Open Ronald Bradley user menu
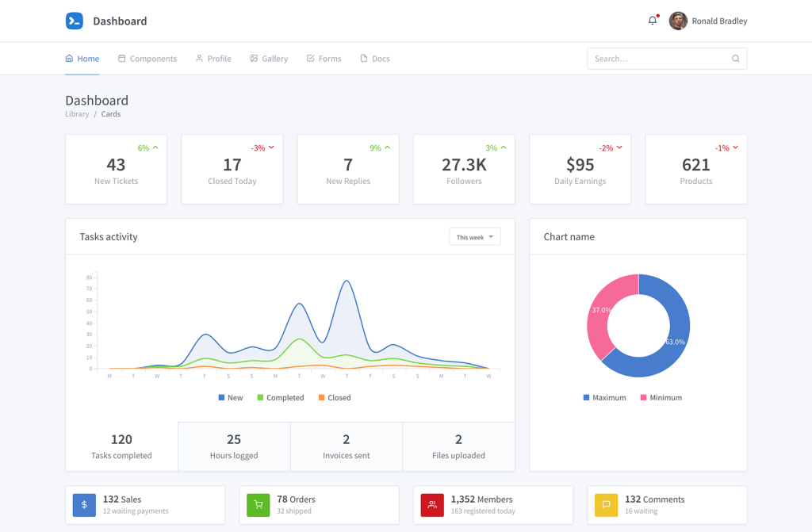The width and height of the screenshot is (812, 532). 708,21
